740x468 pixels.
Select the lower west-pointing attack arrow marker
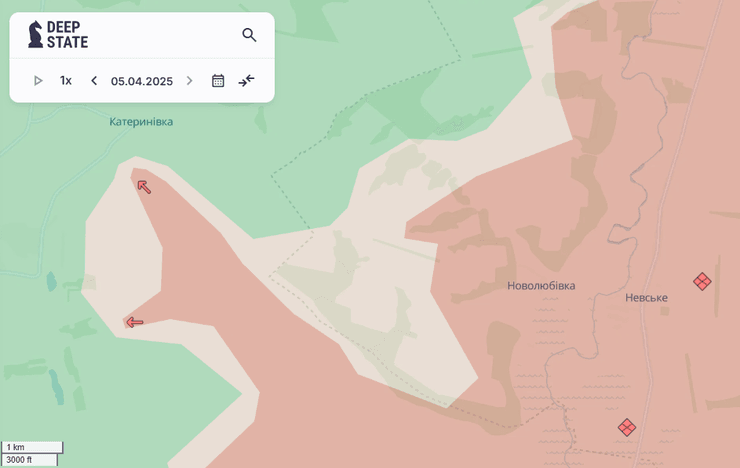(134, 322)
